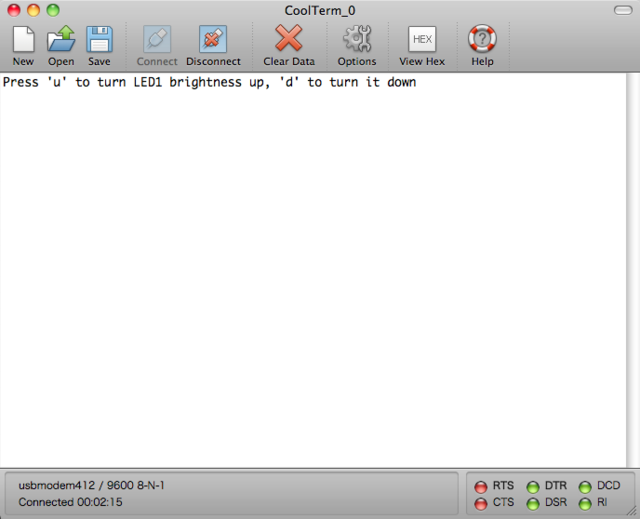Zoom window with green button
Screen dimensions: 640x519
coord(53,10)
